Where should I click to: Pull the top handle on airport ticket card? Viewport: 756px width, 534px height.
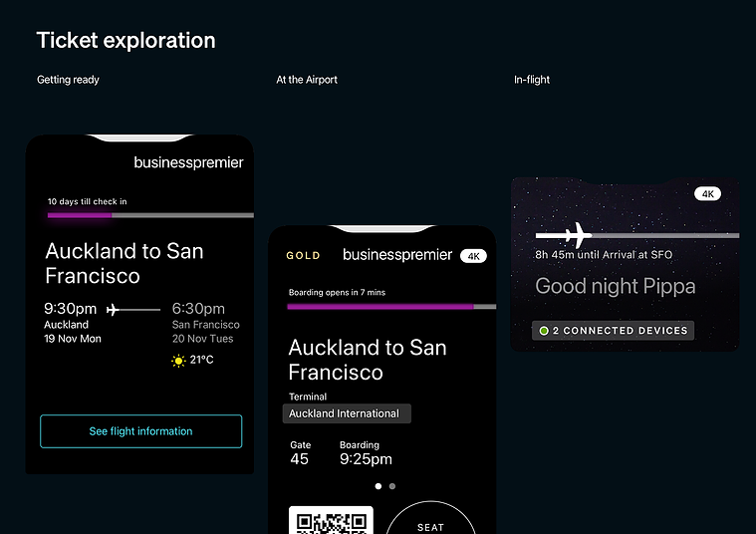382,229
